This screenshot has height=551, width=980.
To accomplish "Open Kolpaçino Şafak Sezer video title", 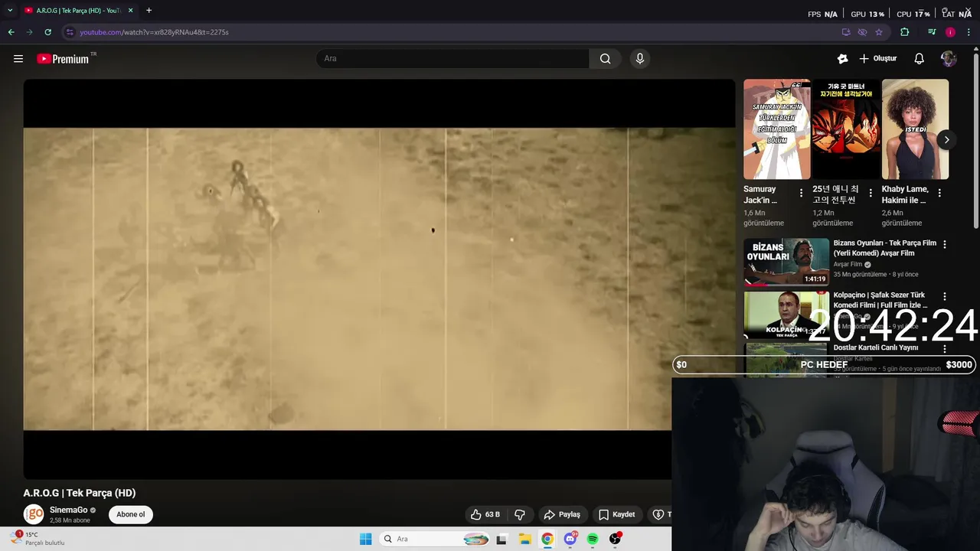I will coord(880,300).
